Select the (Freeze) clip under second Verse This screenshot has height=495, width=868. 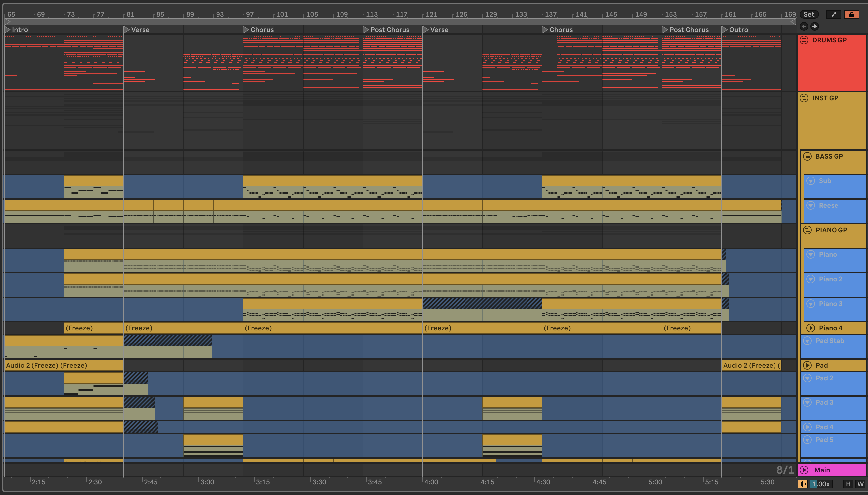click(482, 328)
